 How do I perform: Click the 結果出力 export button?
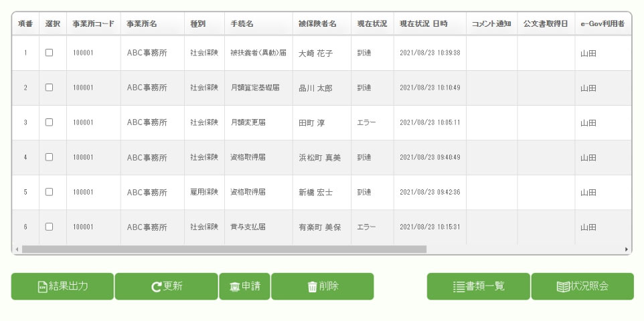coord(62,286)
